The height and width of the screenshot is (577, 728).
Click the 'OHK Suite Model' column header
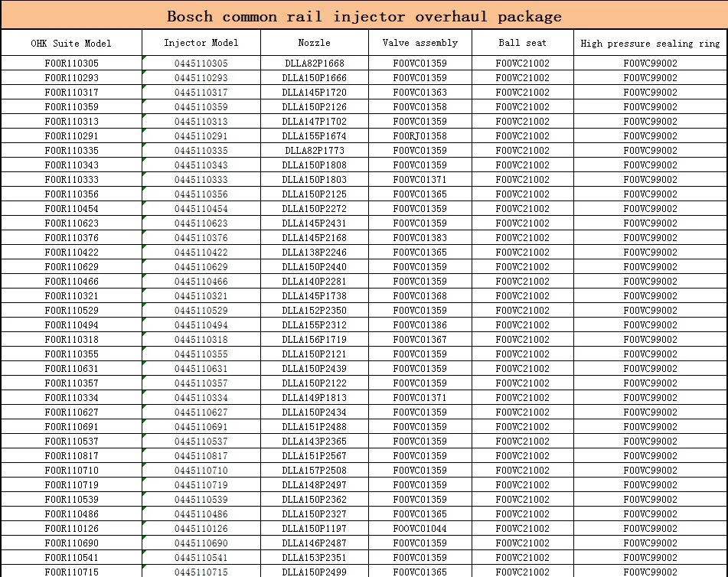point(71,43)
